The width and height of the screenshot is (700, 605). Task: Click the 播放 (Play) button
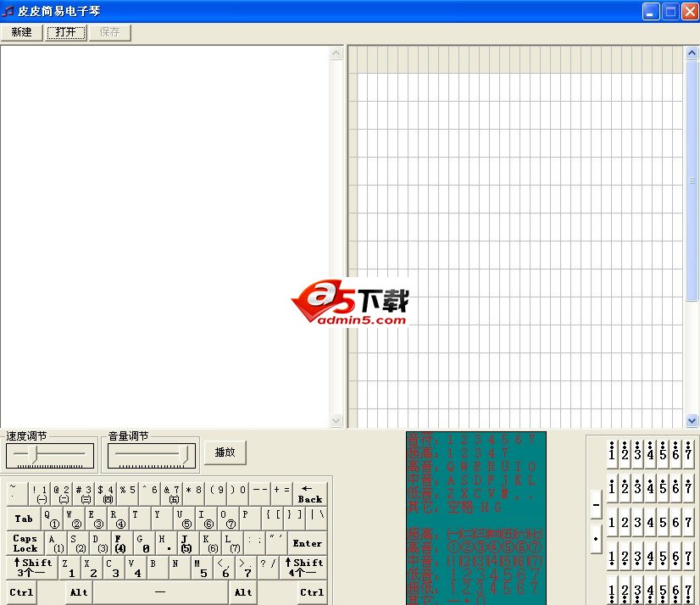[x=225, y=452]
